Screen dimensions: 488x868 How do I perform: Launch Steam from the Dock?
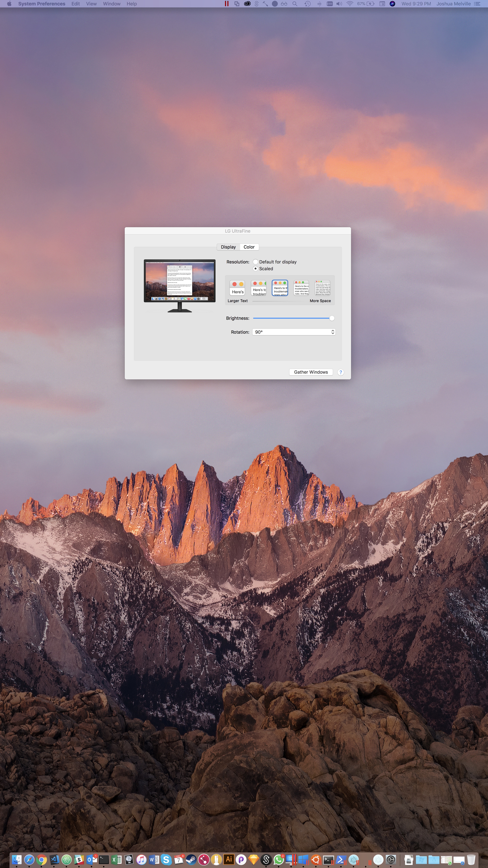click(191, 860)
